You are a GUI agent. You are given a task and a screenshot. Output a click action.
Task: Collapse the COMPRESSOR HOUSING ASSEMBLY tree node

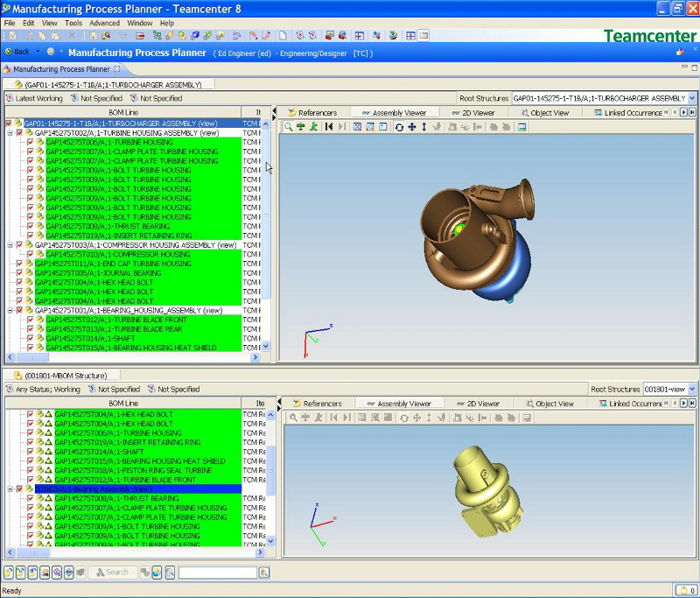pyautogui.click(x=10, y=245)
